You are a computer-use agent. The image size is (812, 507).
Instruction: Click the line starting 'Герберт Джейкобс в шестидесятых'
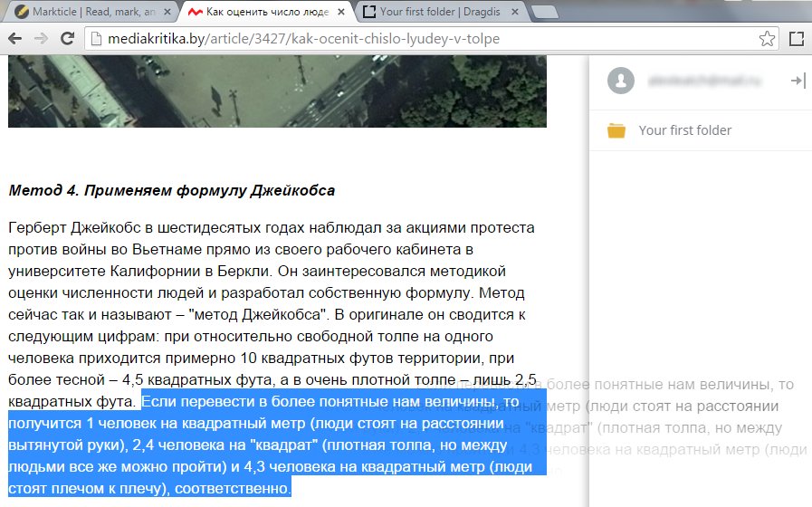272,228
